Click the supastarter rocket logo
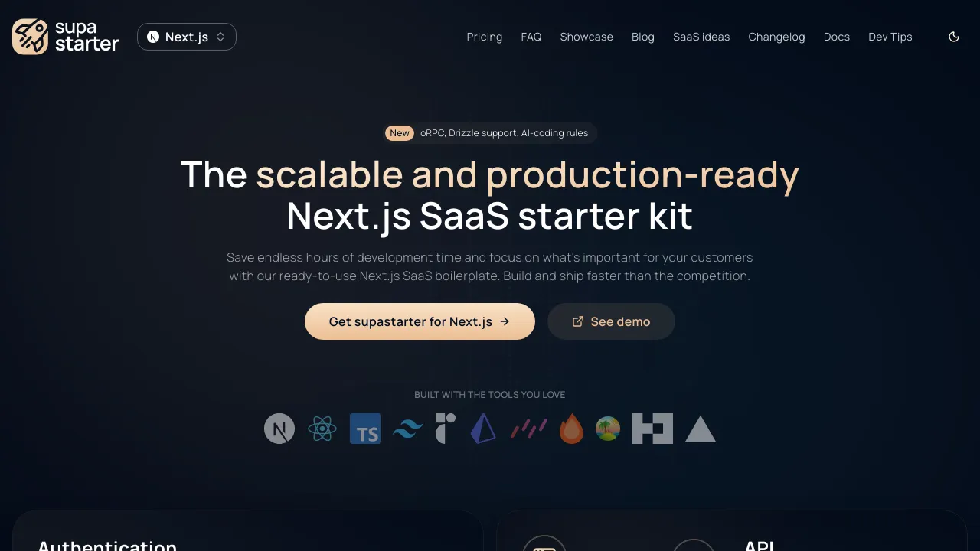980x551 pixels. click(66, 37)
